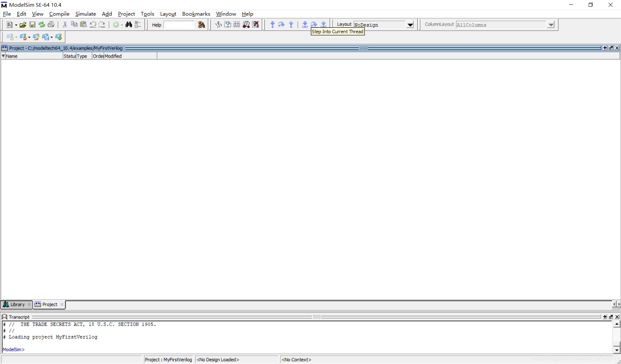Open dropdown arrow beside the orange brush icon

29,37
